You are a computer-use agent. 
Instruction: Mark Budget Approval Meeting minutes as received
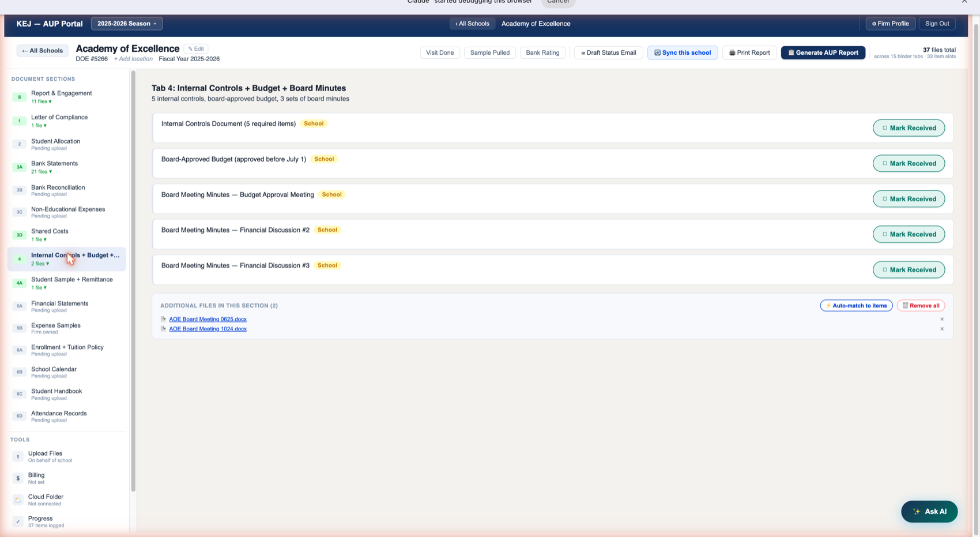point(909,199)
